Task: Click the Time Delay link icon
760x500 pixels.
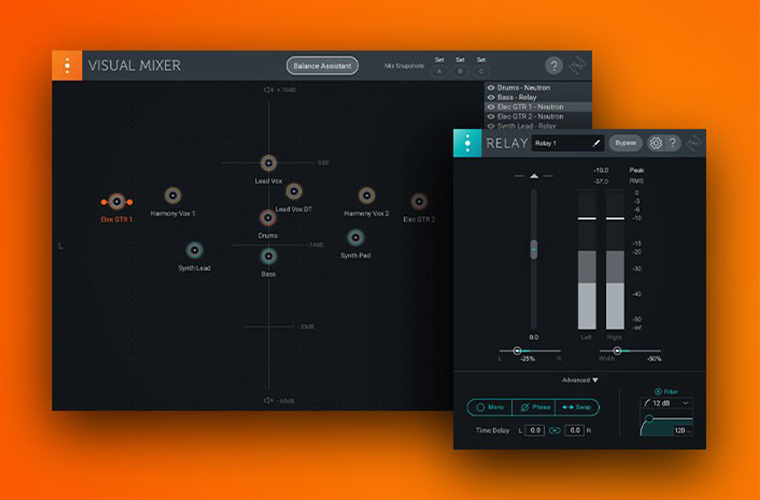Action: [554, 430]
